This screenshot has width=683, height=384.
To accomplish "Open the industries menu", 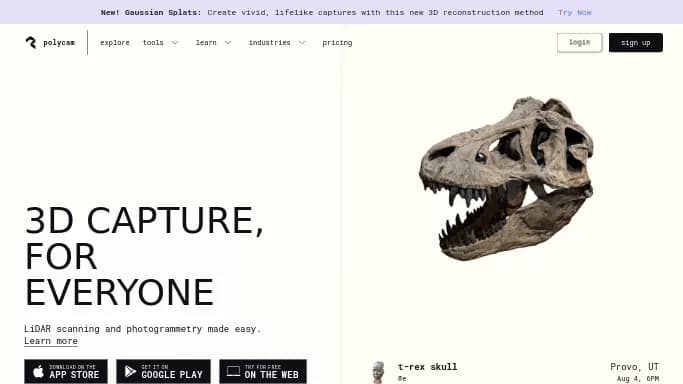I will (x=270, y=43).
